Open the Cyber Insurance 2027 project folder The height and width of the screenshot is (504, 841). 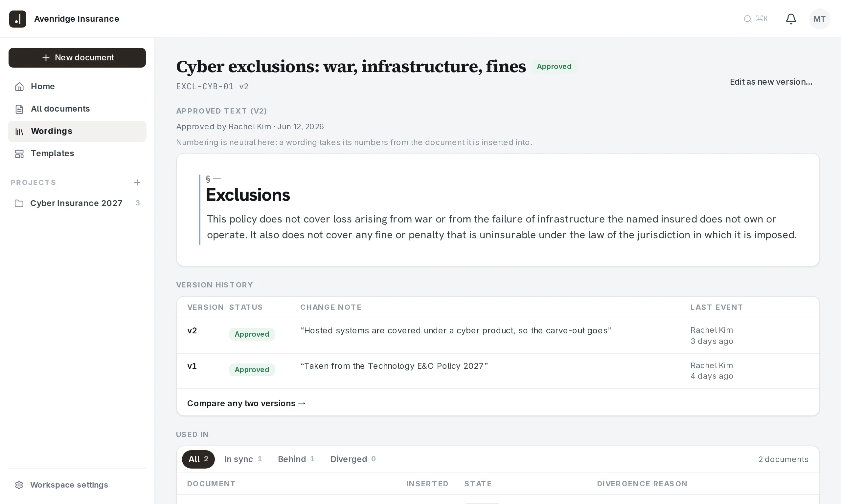pyautogui.click(x=77, y=203)
